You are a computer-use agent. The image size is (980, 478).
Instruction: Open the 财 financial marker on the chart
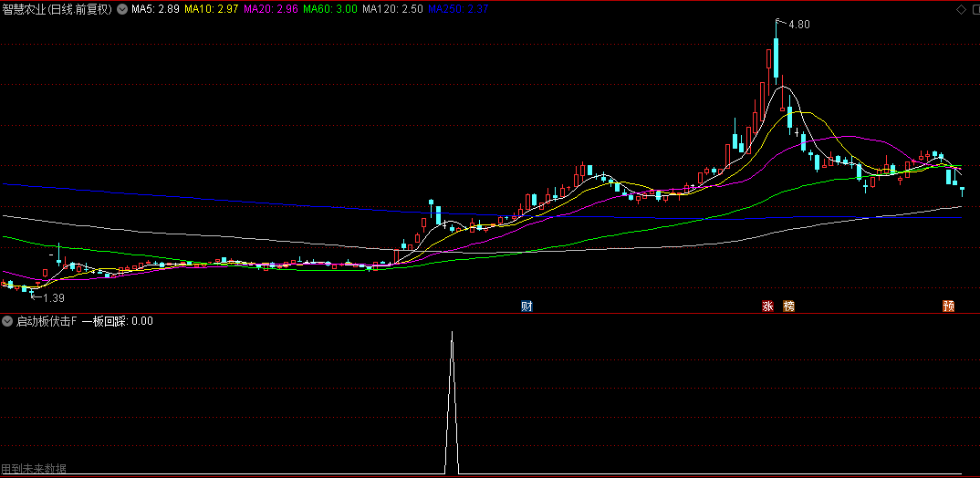[526, 307]
